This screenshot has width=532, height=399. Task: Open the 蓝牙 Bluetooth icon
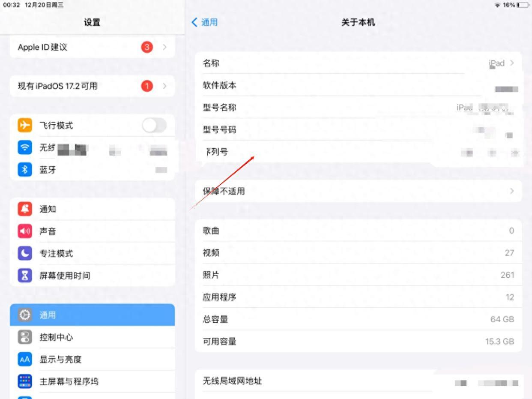pos(25,170)
